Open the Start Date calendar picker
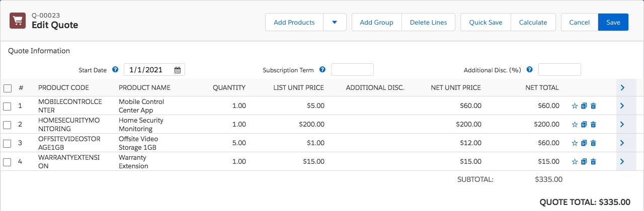Image resolution: width=644 pixels, height=211 pixels. [178, 70]
